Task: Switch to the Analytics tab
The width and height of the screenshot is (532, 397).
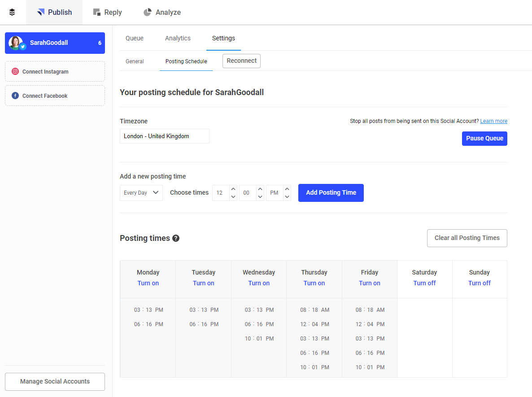Action: (178, 38)
